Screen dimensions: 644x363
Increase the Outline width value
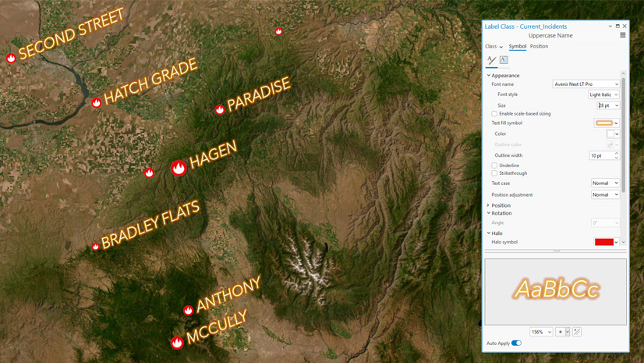617,153
